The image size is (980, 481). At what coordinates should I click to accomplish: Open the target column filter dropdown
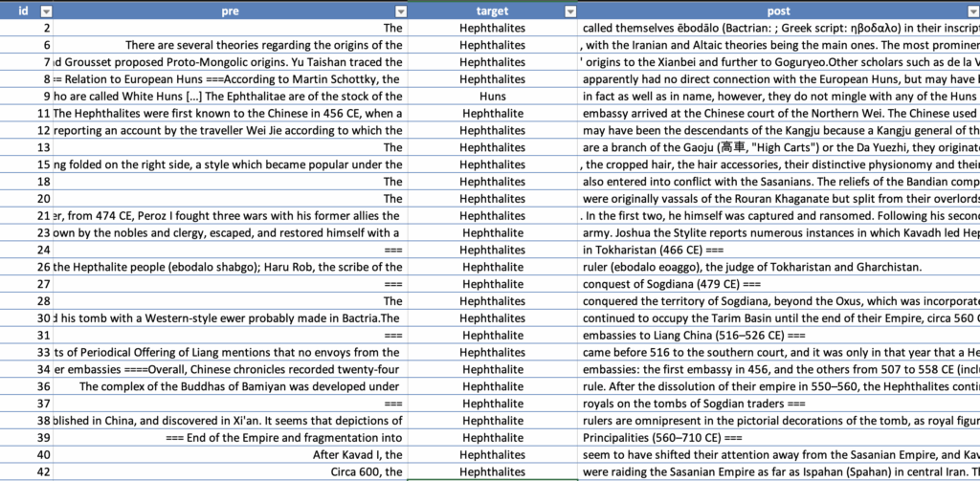(570, 11)
